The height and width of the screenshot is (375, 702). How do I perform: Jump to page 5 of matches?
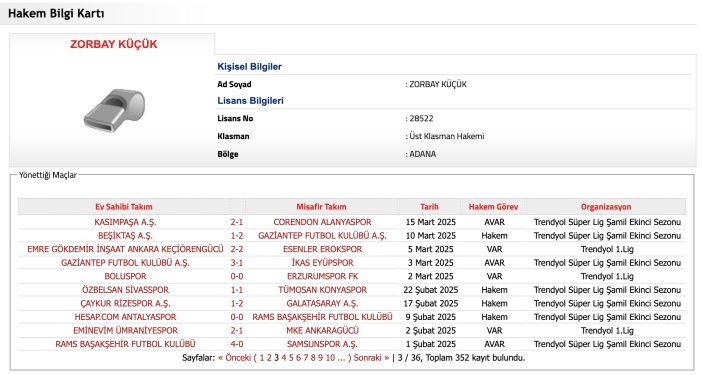click(291, 358)
